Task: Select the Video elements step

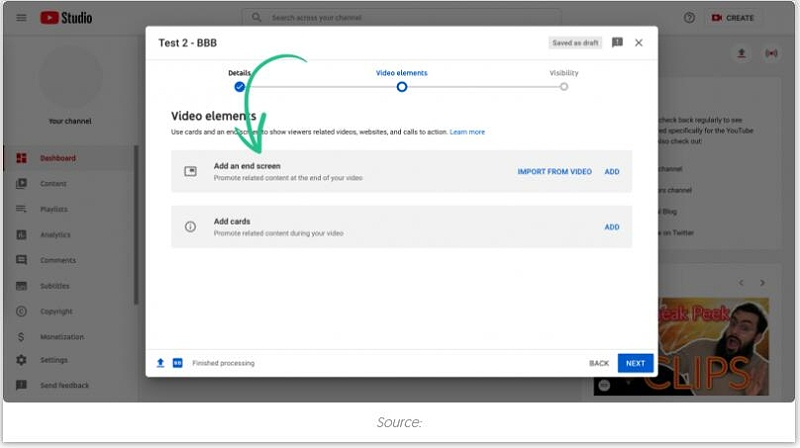Action: pyautogui.click(x=401, y=87)
